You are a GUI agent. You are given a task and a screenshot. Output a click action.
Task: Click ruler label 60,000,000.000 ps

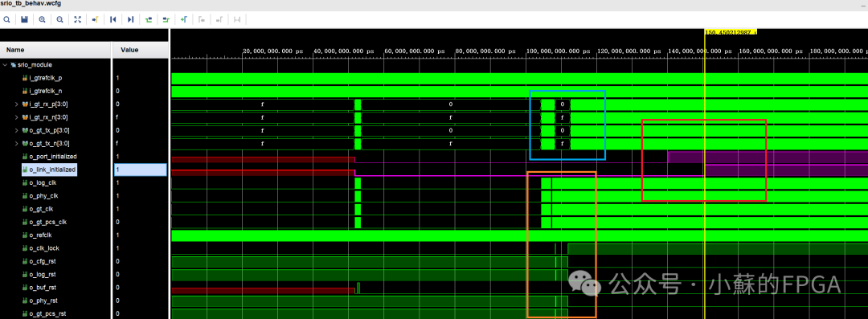pyautogui.click(x=415, y=51)
